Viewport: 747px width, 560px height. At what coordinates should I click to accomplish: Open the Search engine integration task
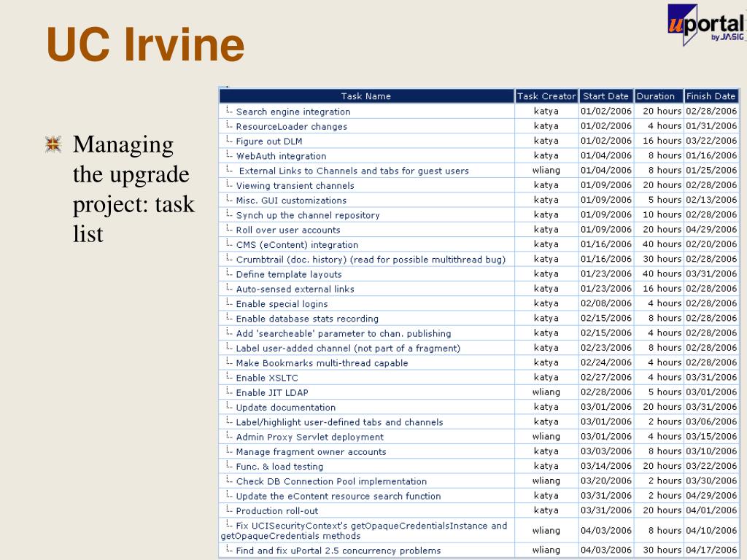point(293,112)
